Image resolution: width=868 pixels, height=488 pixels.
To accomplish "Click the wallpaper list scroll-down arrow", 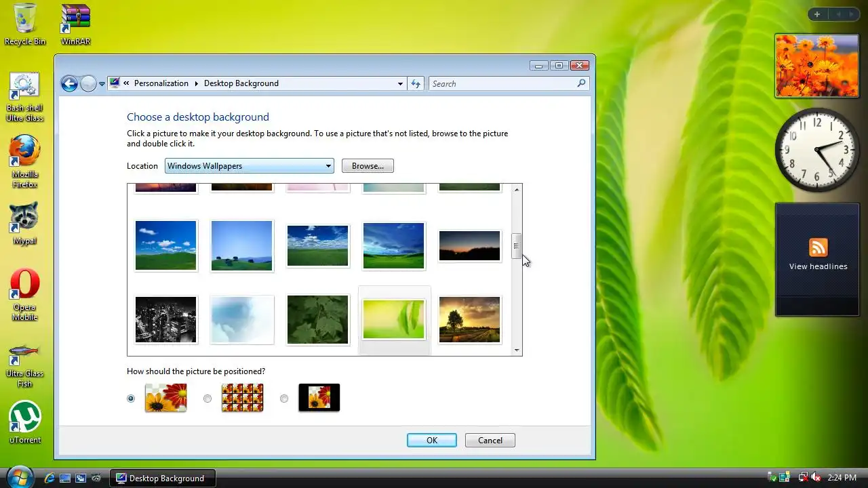I will [517, 350].
